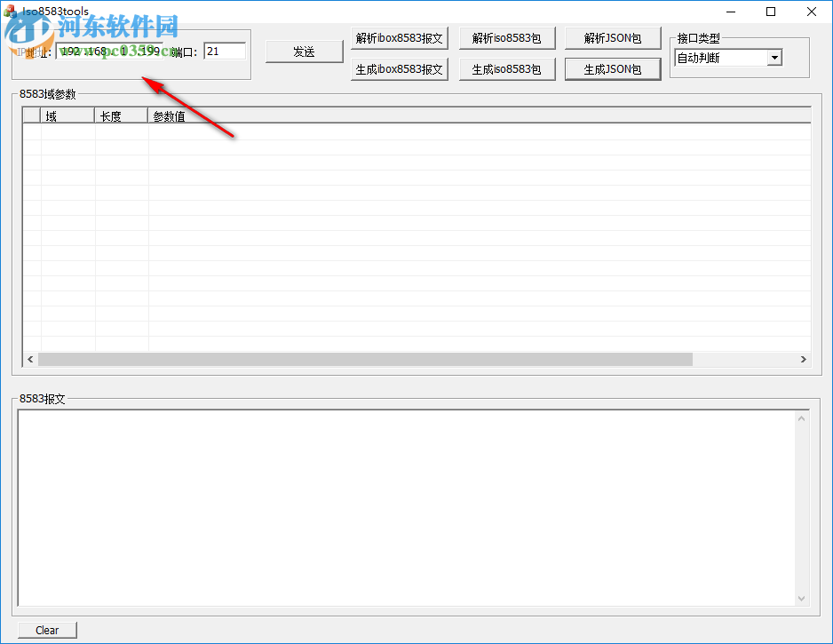This screenshot has height=644, width=833.
Task: Click the 解析iso8583包 parse button
Action: pos(506,37)
